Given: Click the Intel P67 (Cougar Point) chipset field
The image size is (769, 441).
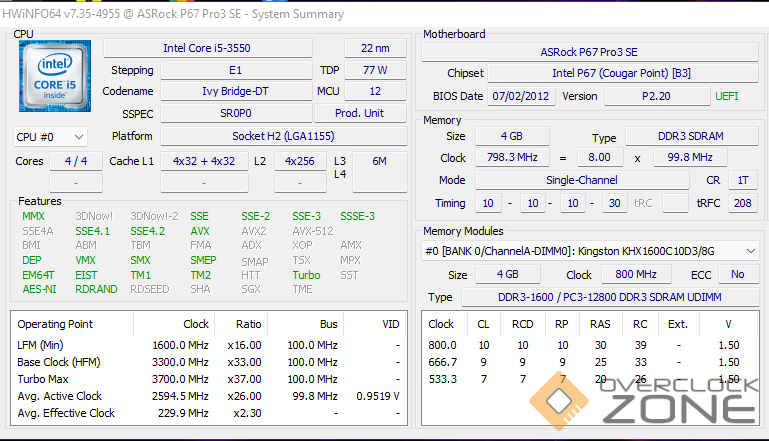Looking at the screenshot, I should (x=620, y=74).
